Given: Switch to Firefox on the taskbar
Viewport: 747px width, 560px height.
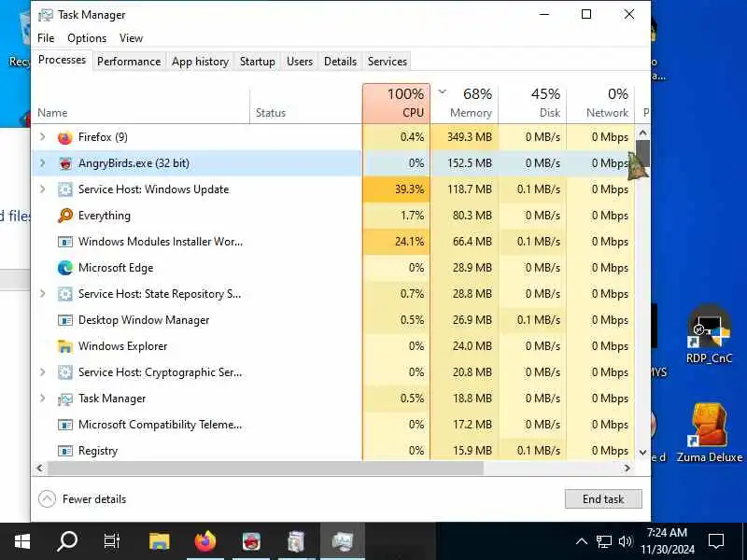Looking at the screenshot, I should (x=204, y=541).
